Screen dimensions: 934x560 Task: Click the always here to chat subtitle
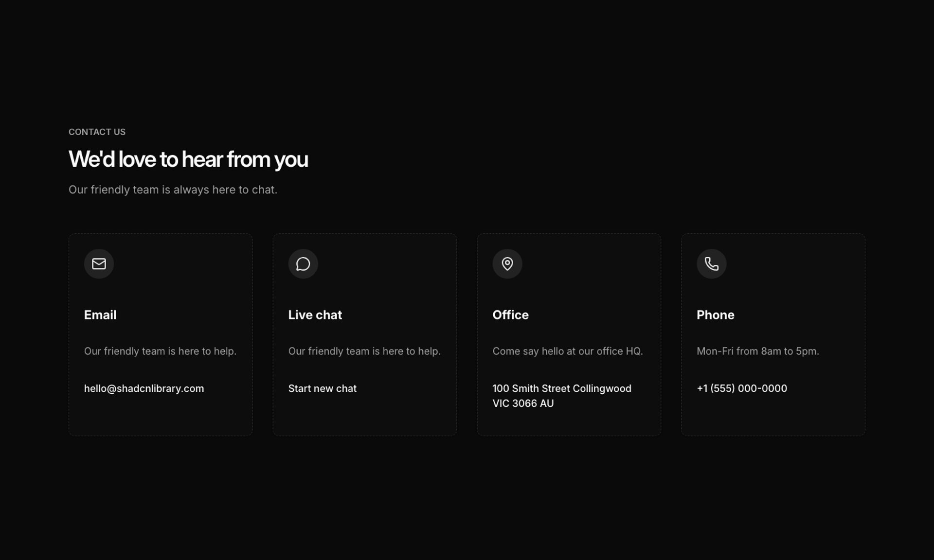[x=173, y=190]
